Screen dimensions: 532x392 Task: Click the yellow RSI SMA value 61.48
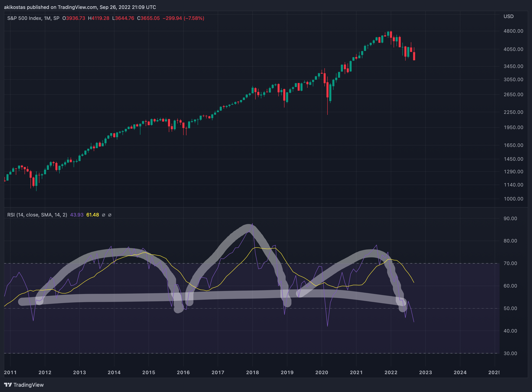[93, 215]
